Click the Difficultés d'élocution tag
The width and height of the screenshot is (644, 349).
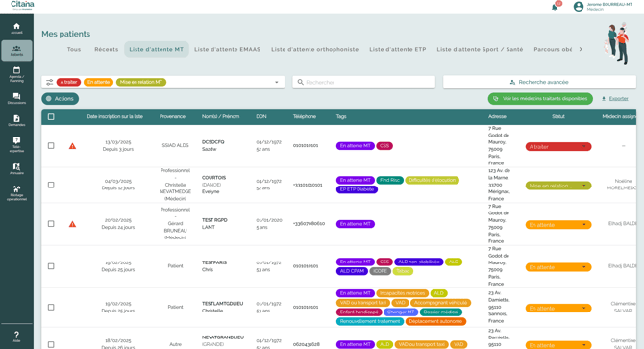tap(433, 180)
